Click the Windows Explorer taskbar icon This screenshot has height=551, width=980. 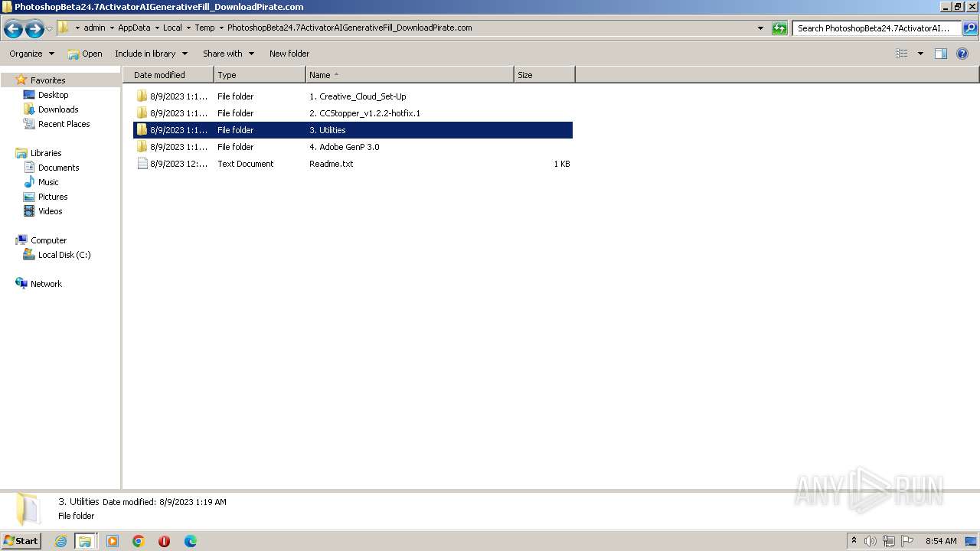(x=85, y=541)
